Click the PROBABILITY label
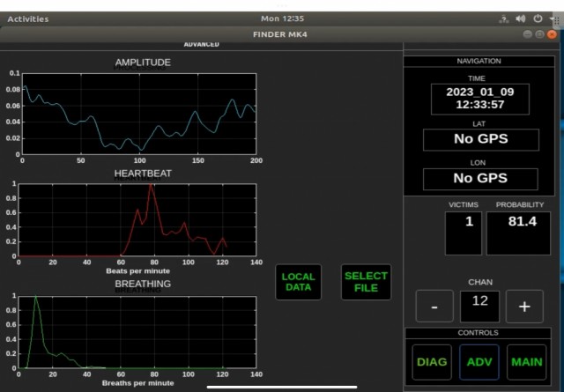The height and width of the screenshot is (392, 564). [520, 204]
